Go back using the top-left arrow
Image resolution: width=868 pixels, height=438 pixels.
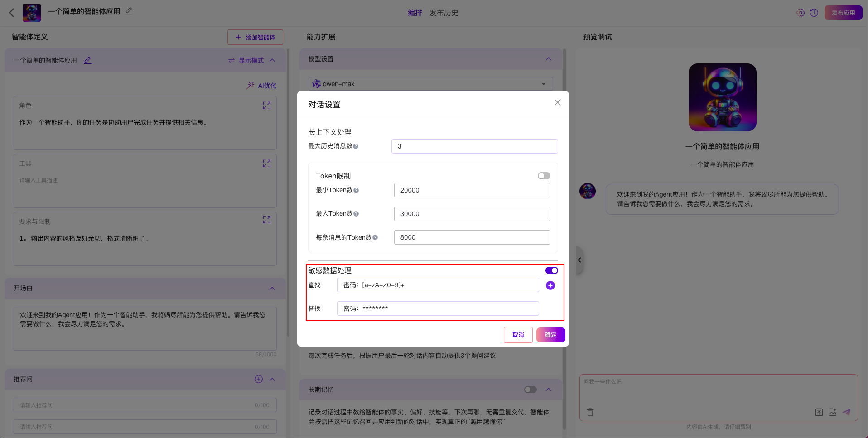(x=12, y=13)
